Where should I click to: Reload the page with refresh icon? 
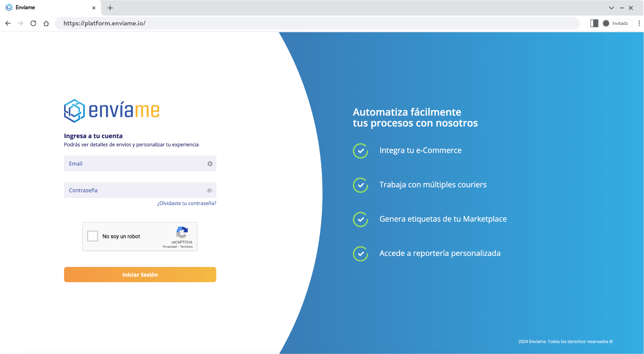33,23
